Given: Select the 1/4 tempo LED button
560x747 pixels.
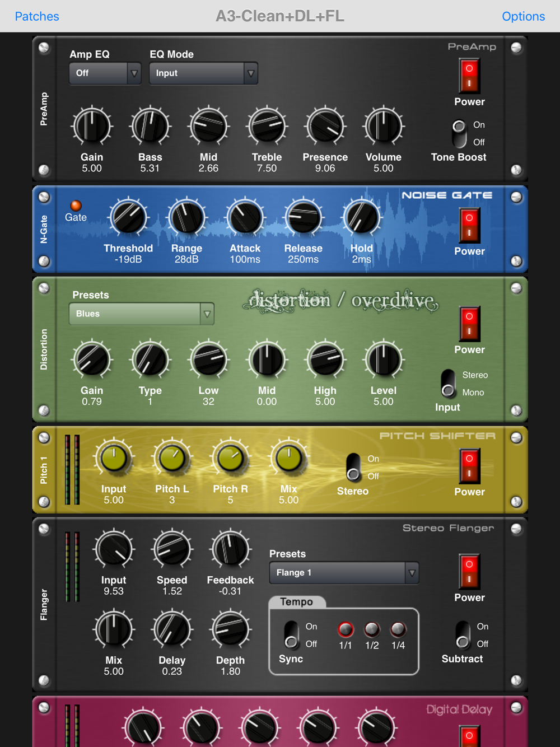Looking at the screenshot, I should tap(398, 629).
